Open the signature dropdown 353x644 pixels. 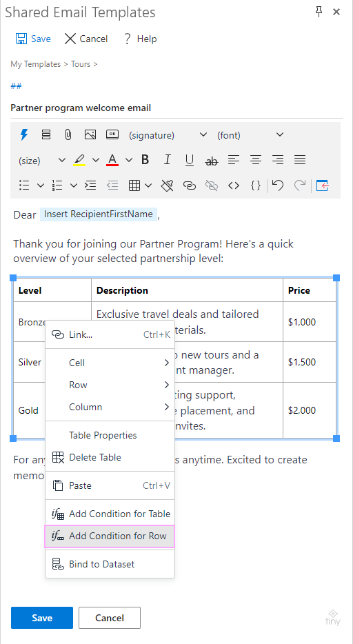click(x=168, y=134)
